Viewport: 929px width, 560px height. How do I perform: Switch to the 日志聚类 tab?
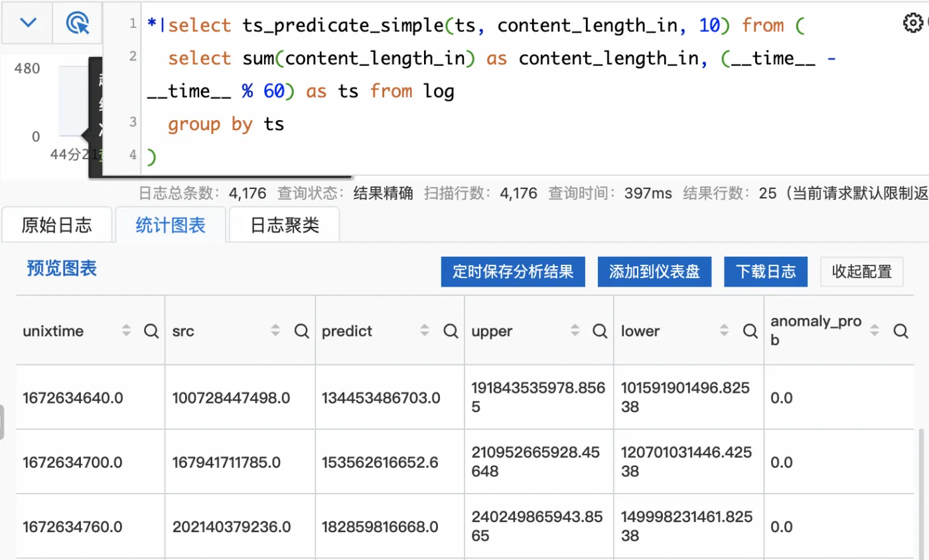285,225
